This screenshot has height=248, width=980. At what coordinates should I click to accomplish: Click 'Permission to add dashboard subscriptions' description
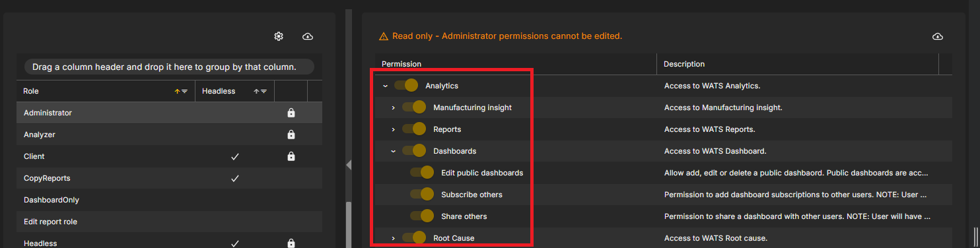[796, 195]
